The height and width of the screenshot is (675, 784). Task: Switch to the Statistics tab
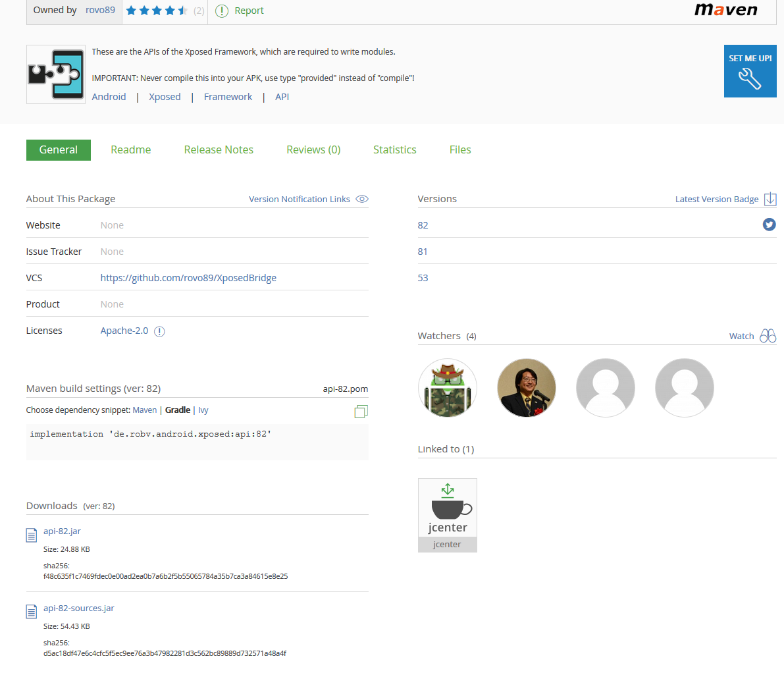[x=394, y=149]
